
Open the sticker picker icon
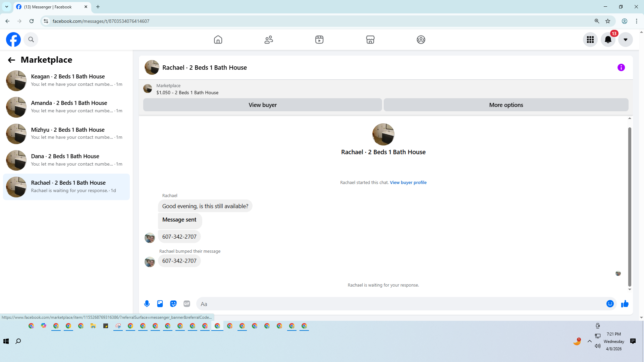173,304
